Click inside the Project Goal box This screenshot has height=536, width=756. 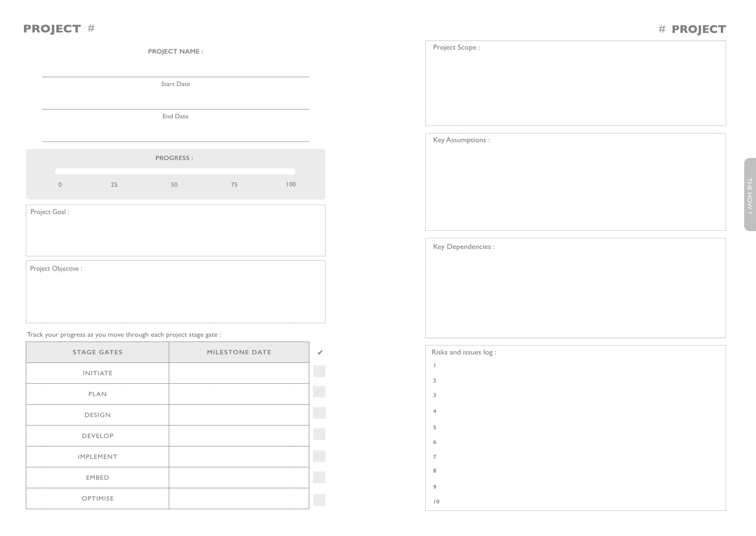coord(175,230)
